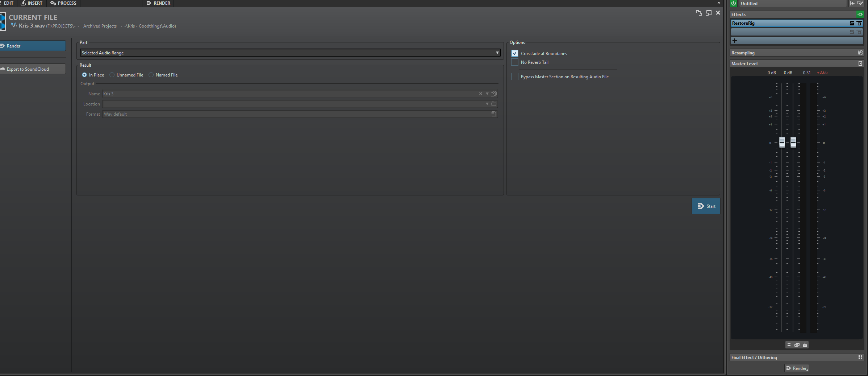
Task: Expand the Resampling section header
Action: pyautogui.click(x=793, y=53)
